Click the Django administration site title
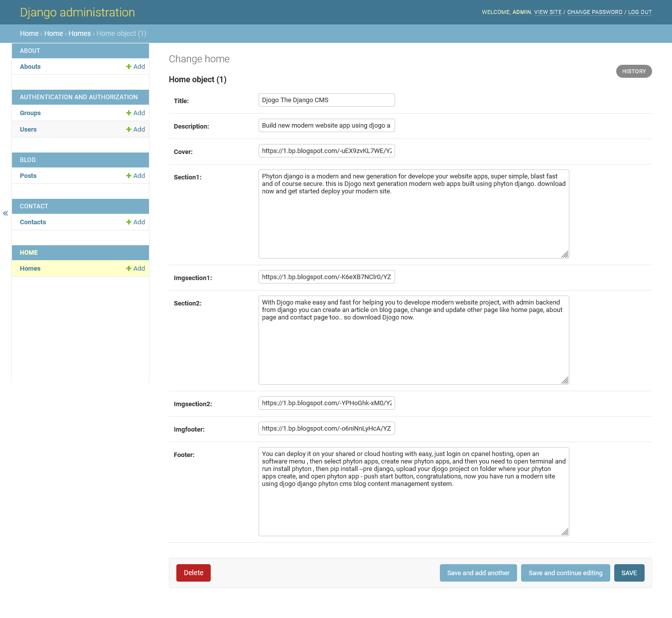The image size is (672, 618). (77, 12)
